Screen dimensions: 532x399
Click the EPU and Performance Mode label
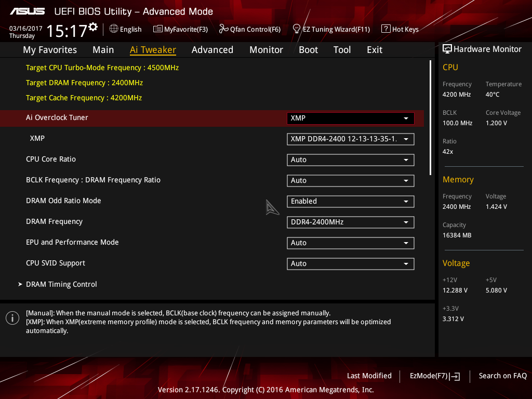(x=72, y=242)
